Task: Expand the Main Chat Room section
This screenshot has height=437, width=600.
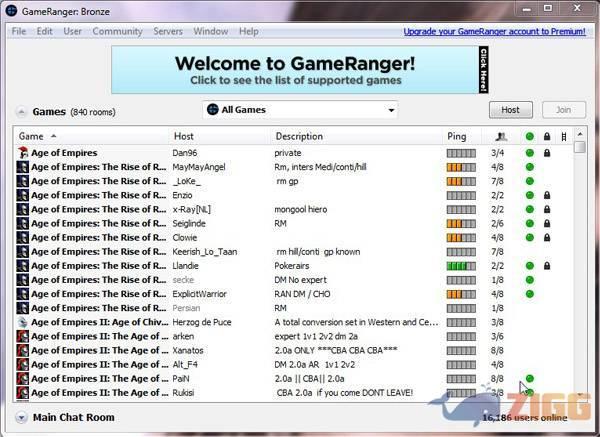Action: click(x=21, y=417)
